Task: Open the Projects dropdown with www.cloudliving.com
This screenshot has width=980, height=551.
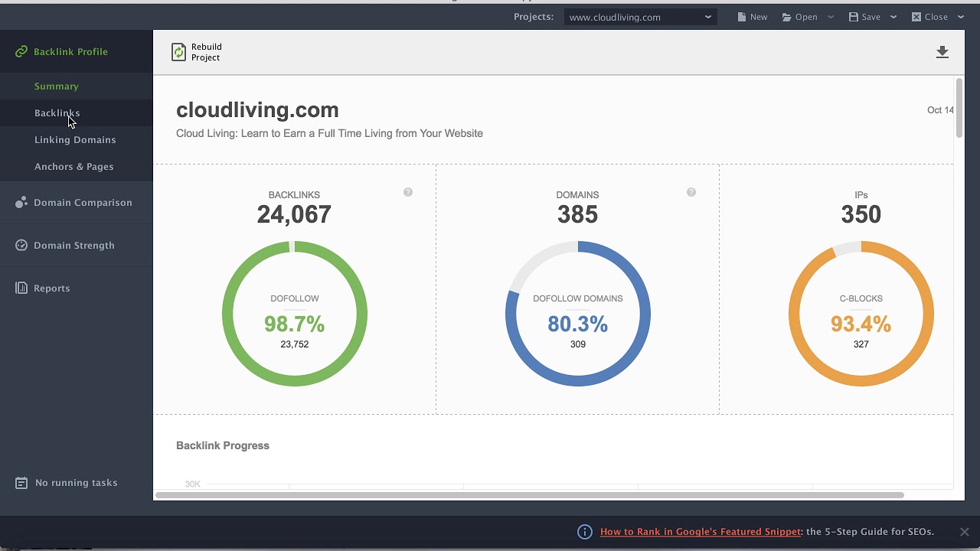Action: 641,17
